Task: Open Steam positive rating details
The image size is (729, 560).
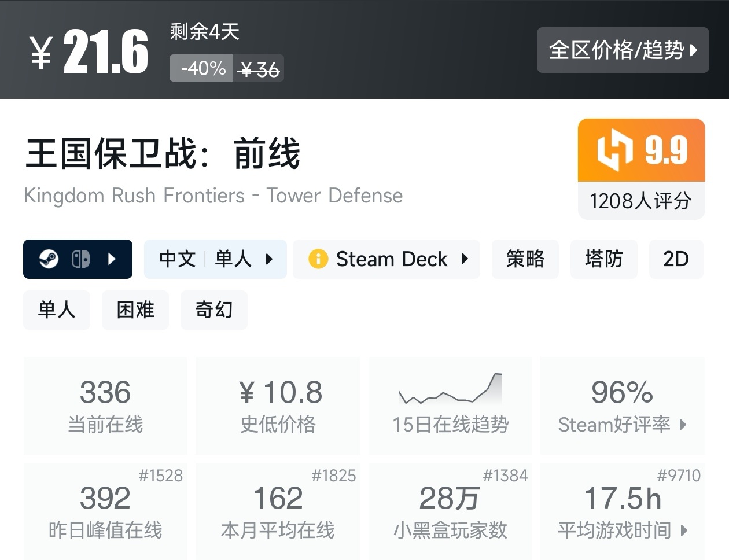Action: tap(622, 425)
